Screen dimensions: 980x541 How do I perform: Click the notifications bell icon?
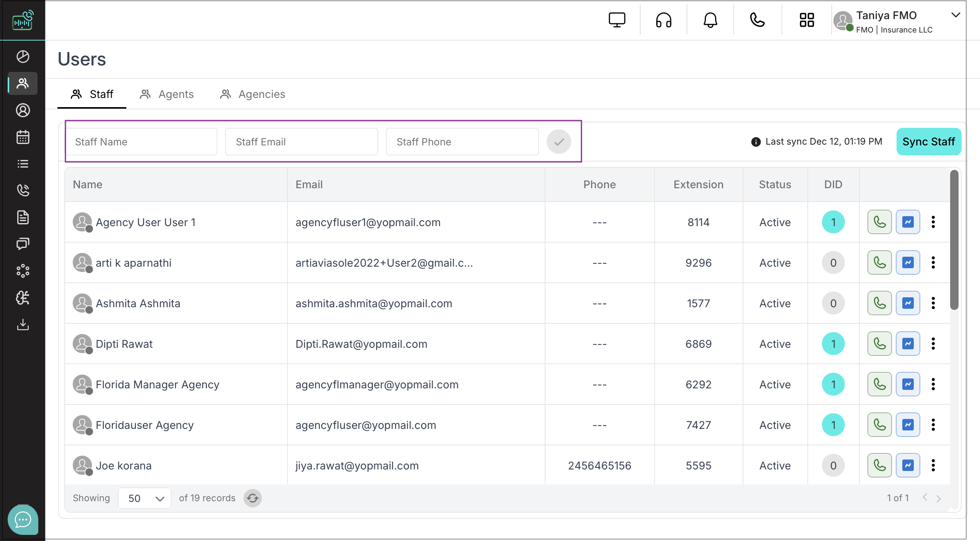click(710, 20)
